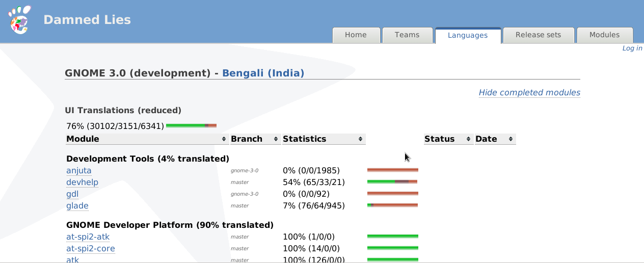Select the '100% (14/0/0)' statistic
The image size is (644, 263).
[x=311, y=249]
